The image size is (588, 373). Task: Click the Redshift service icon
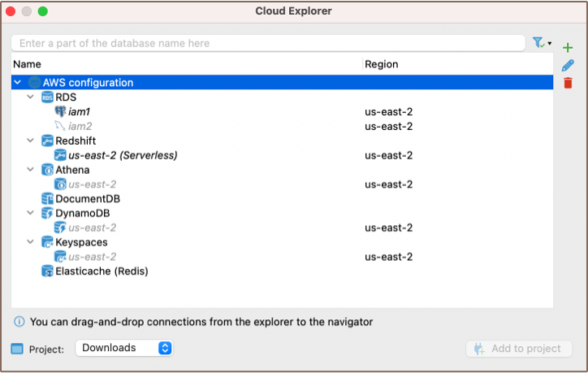pos(47,141)
